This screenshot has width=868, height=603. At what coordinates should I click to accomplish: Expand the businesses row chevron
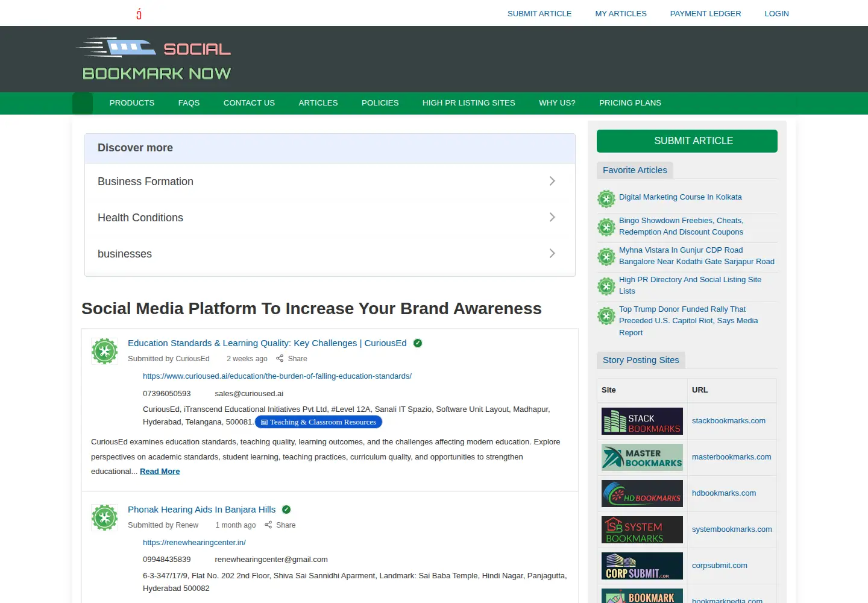click(x=552, y=253)
